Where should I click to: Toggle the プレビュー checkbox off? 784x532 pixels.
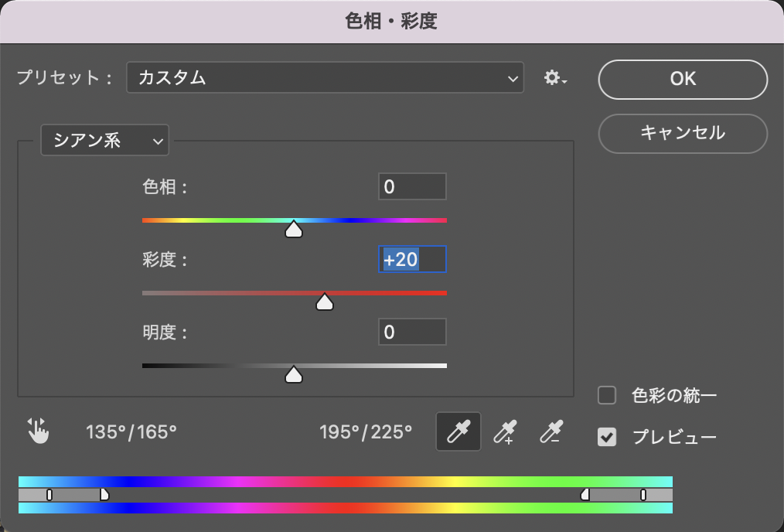coord(607,437)
